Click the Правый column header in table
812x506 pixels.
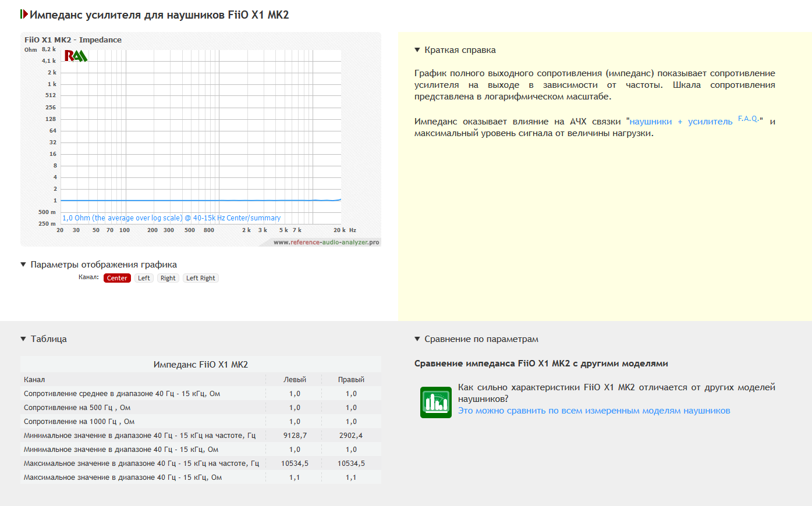pos(351,380)
